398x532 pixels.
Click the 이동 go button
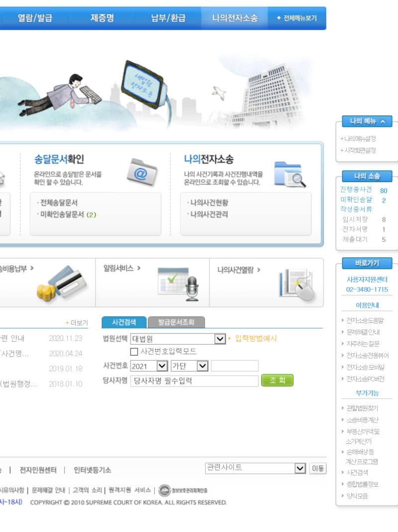click(x=317, y=468)
